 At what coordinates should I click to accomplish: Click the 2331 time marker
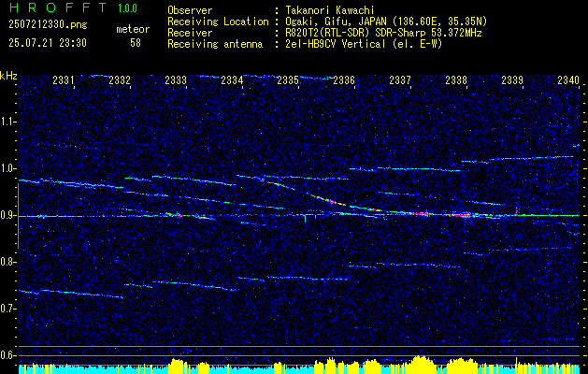[64, 79]
